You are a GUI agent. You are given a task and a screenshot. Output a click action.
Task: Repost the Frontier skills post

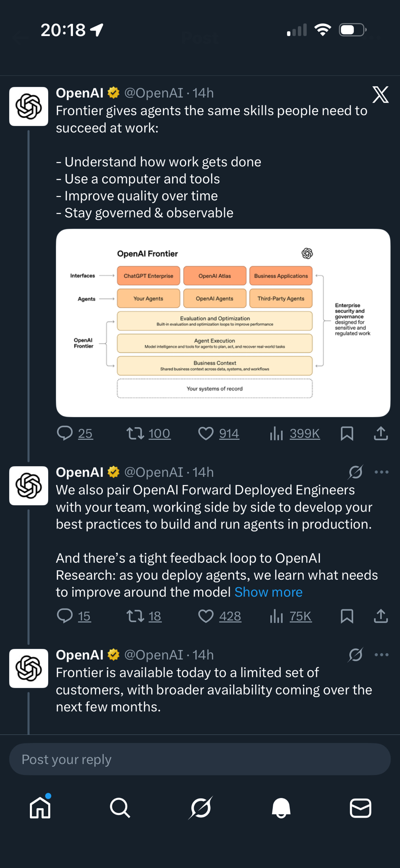click(x=135, y=433)
